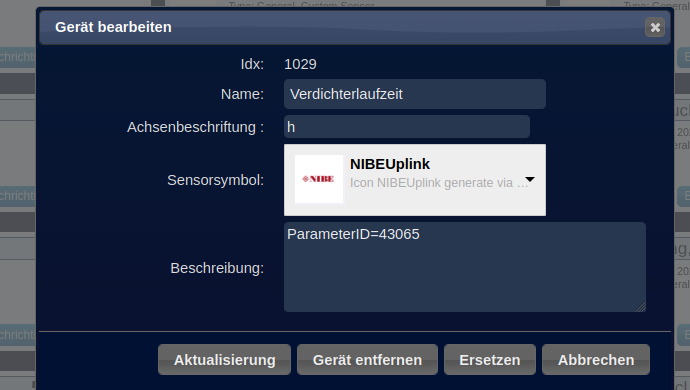Click the Name label
This screenshot has width=690, height=390.
(242, 94)
